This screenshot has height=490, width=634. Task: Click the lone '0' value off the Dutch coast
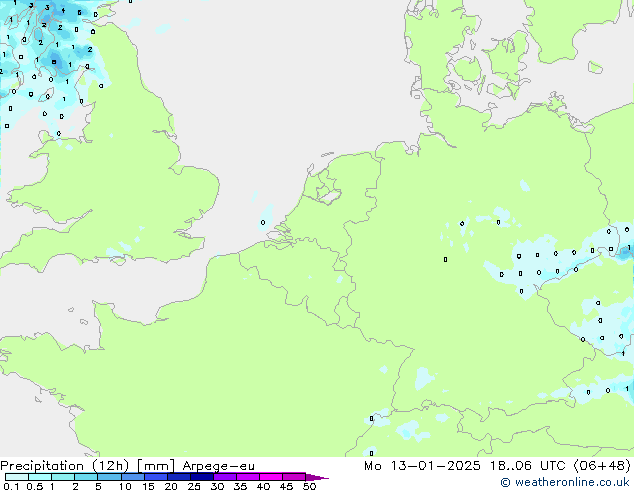(x=263, y=222)
